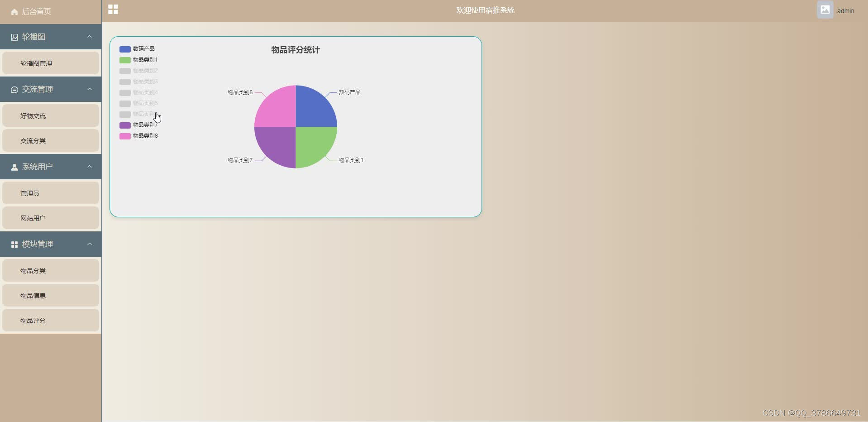Viewport: 868px width, 422px height.
Task: Open 物品分类 menu item
Action: [51, 270]
